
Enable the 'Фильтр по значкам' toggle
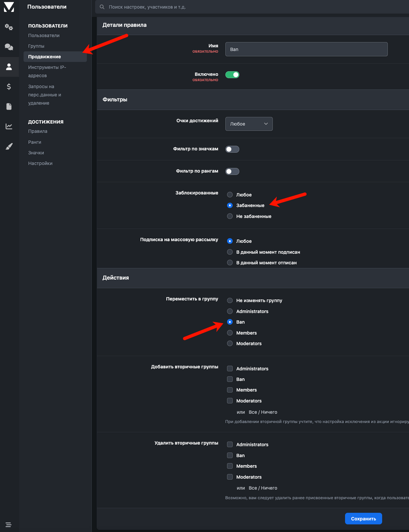point(232,149)
